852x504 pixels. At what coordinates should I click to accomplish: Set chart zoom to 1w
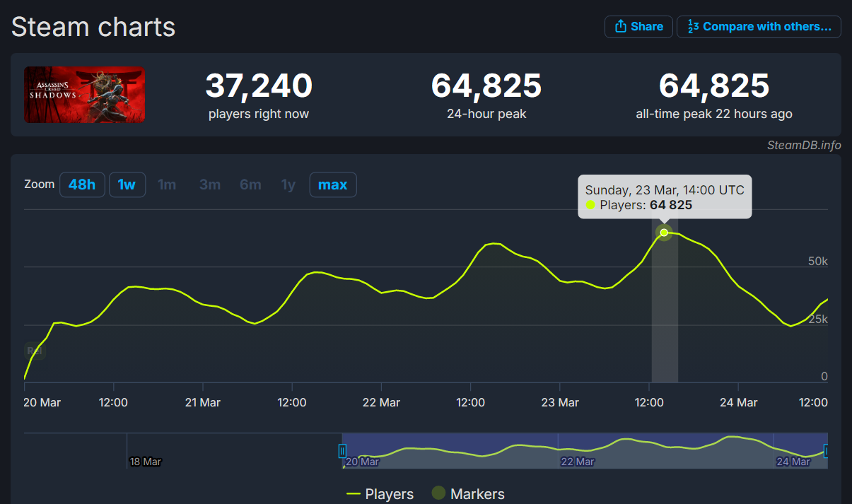(x=127, y=185)
